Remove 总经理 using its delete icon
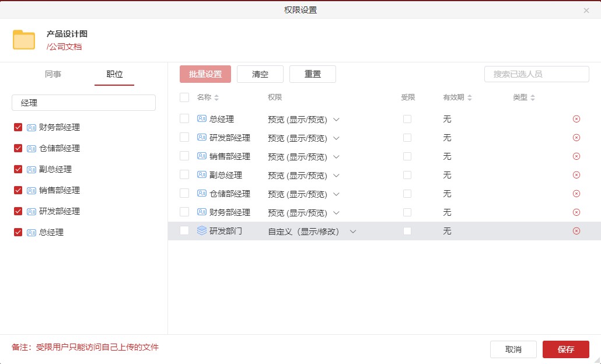The width and height of the screenshot is (601, 364). click(576, 119)
